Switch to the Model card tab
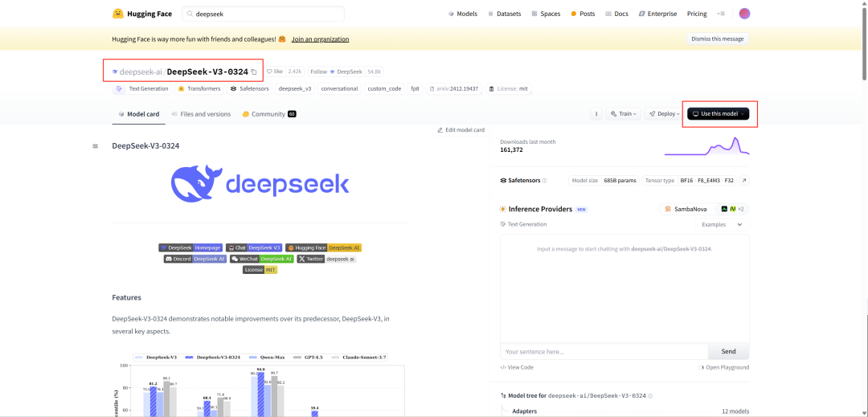 click(x=139, y=114)
